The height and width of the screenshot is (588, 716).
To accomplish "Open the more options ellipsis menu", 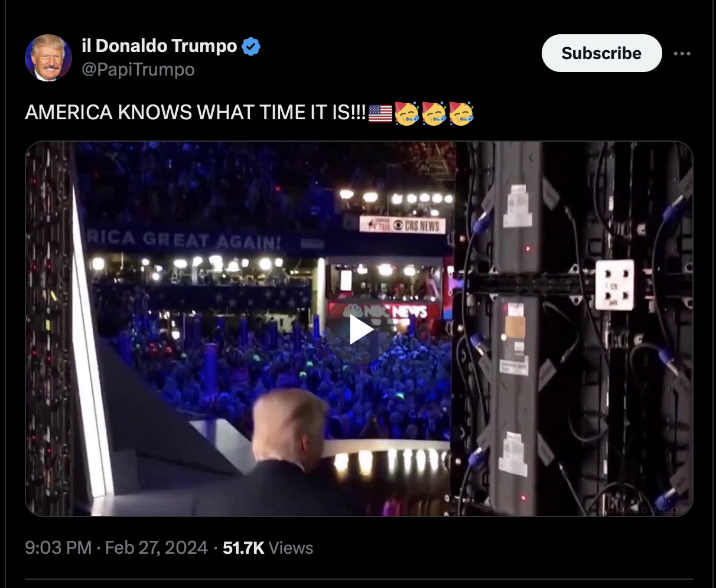I will (x=682, y=54).
